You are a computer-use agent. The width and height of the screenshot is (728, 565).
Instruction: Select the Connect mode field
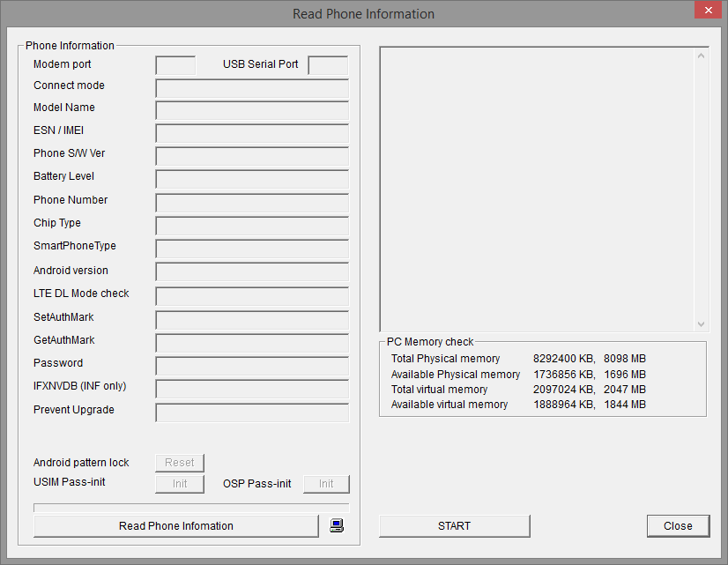[x=252, y=88]
